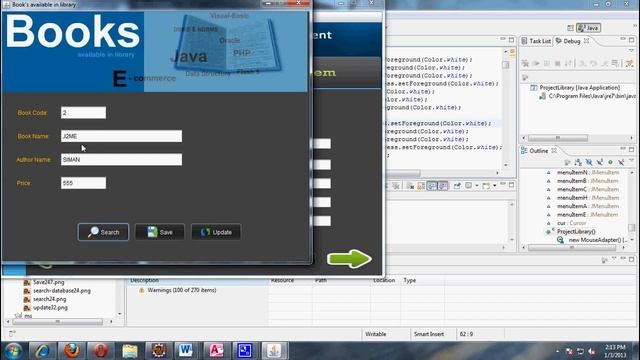Image resolution: width=640 pixels, height=360 pixels.
Task: Click the Remove launch icon in console toolbar
Action: point(396,186)
